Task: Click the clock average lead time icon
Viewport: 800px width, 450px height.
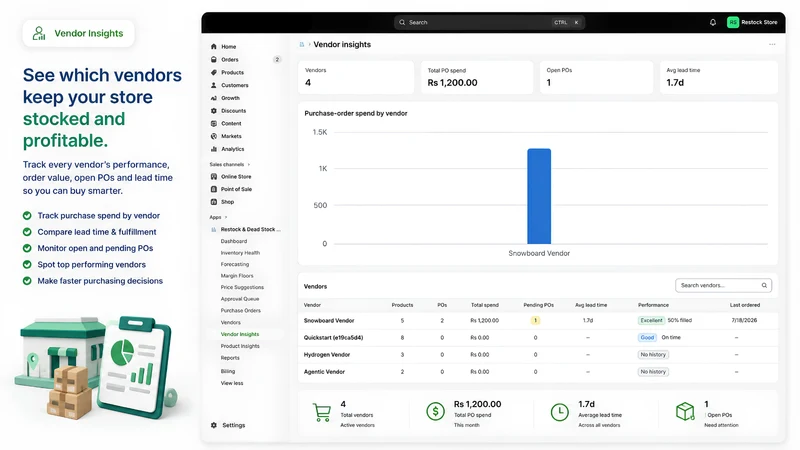Action: click(x=560, y=412)
